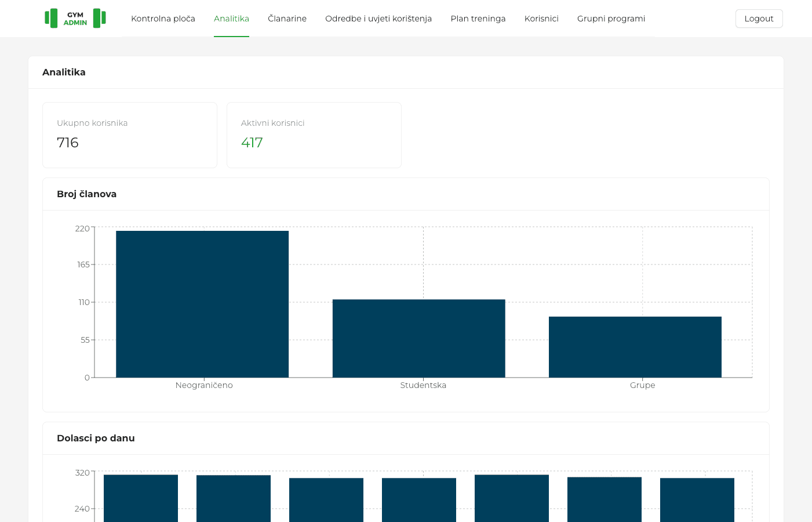Switch to the Plan treninga tab
The width and height of the screenshot is (812, 522).
click(478, 19)
